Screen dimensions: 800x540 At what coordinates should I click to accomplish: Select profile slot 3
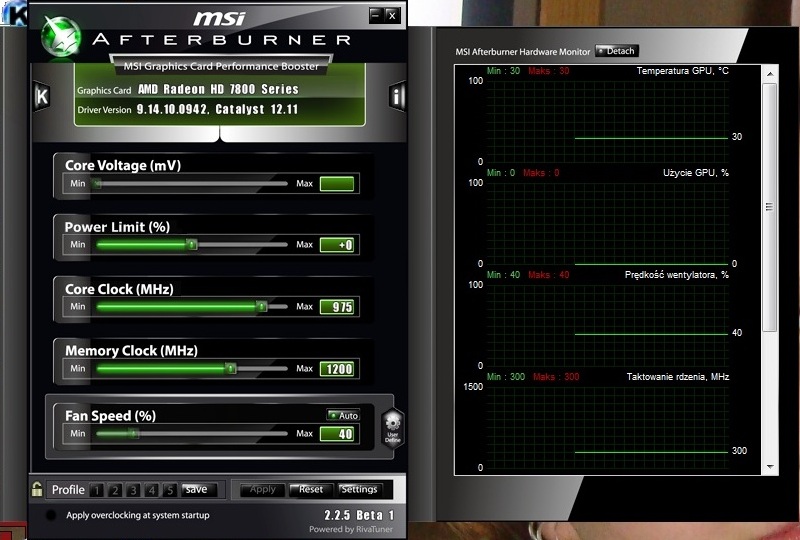click(x=133, y=490)
